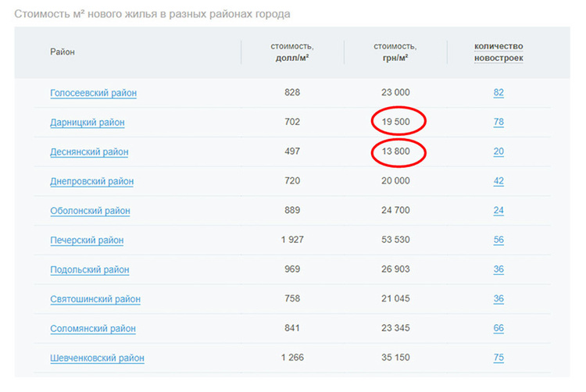Open the Оболонский район link
Screen dimensions: 586x392
pyautogui.click(x=90, y=211)
